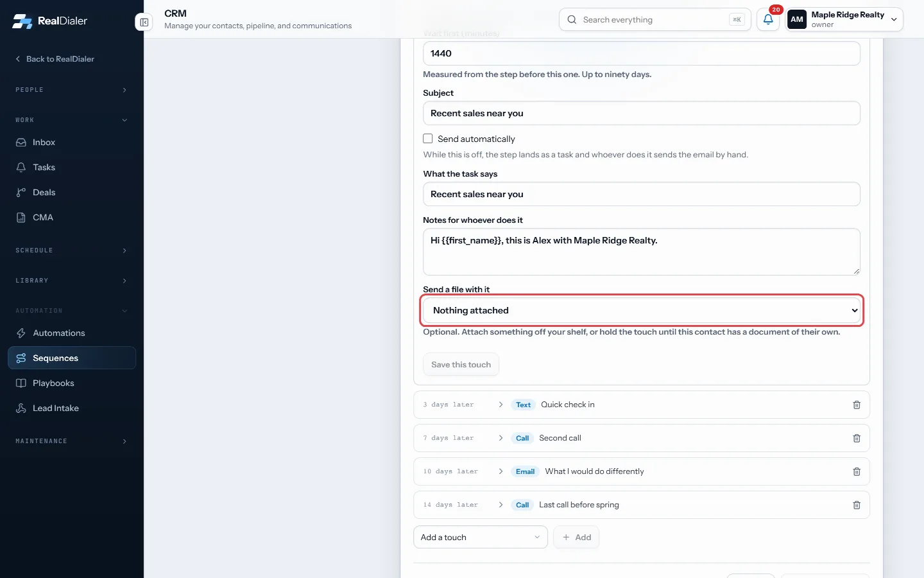This screenshot has width=924, height=578.
Task: Click the Tasks bell icon
Action: 21,168
